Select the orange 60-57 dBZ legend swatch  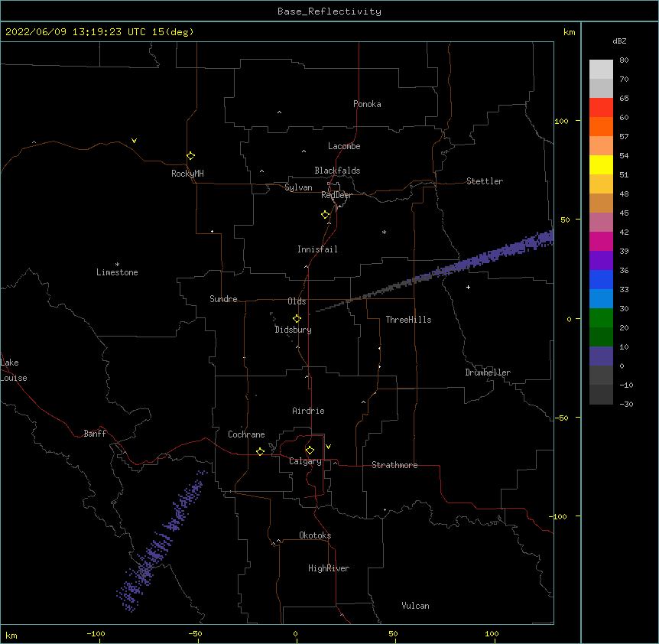[601, 126]
